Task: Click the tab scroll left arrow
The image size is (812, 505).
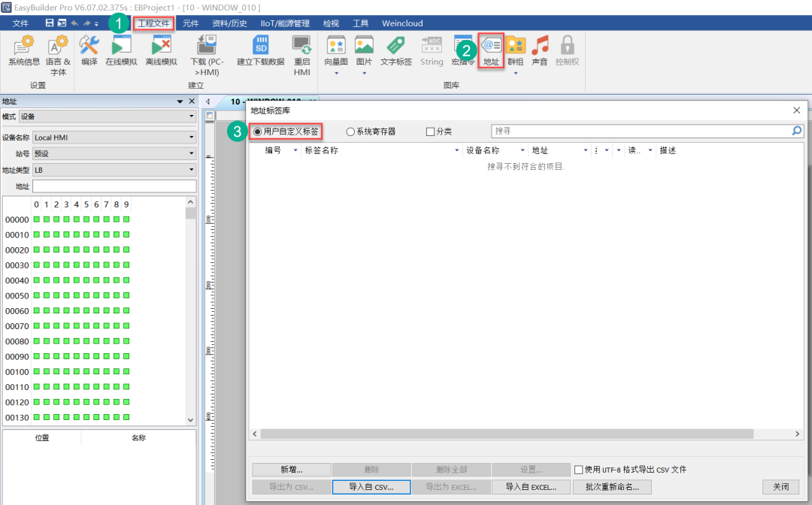Action: click(x=208, y=101)
